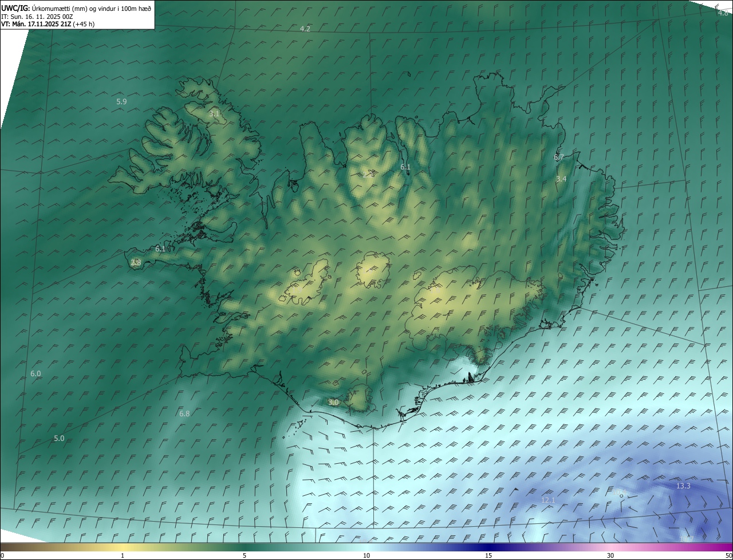Click the 6.1 value in north Iceland's fjord
This screenshot has height=560, width=733.
(x=405, y=167)
